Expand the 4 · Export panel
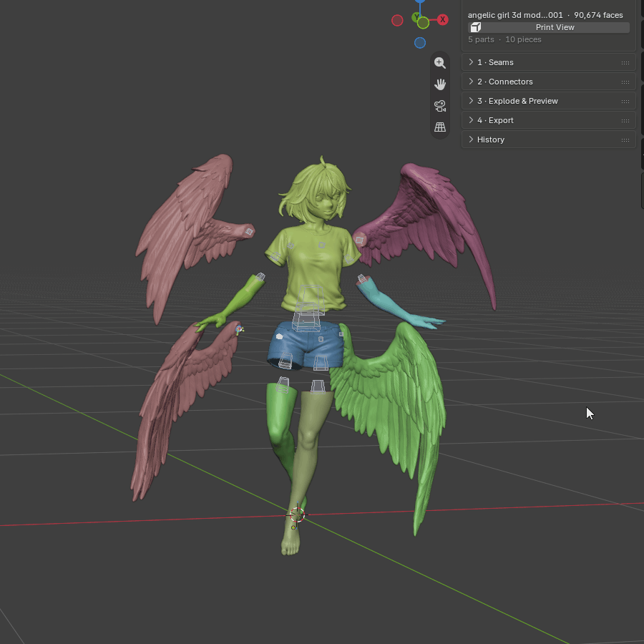 click(x=549, y=120)
